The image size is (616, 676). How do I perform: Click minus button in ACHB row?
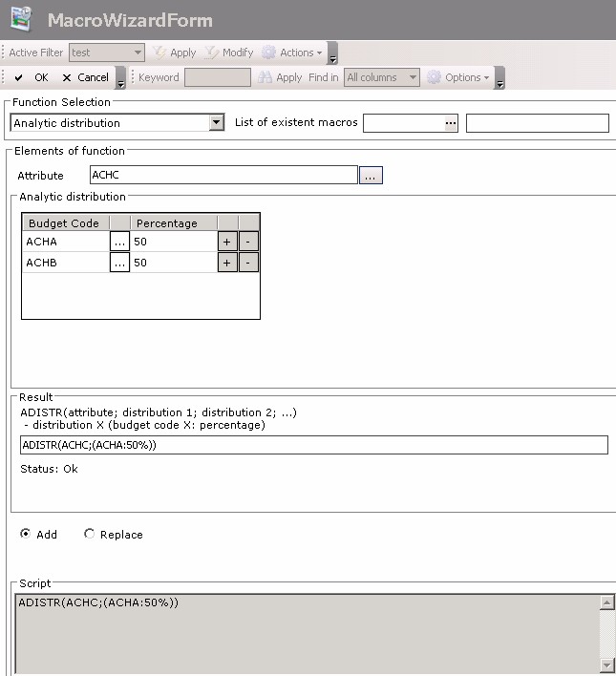click(247, 263)
